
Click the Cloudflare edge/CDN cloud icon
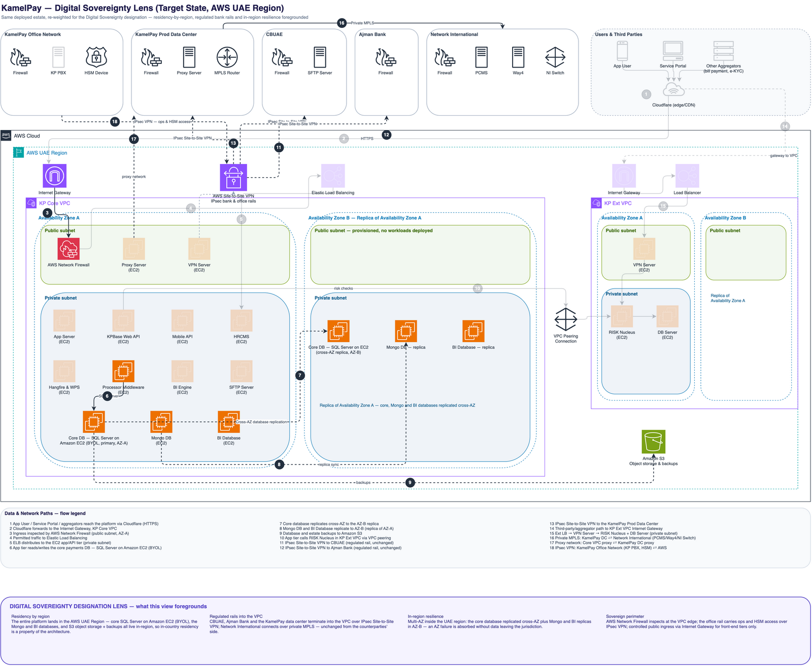tap(673, 90)
